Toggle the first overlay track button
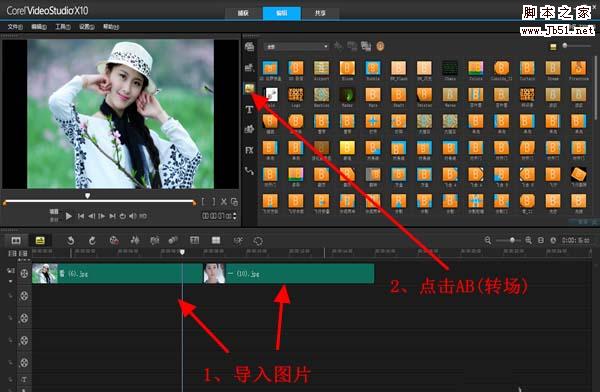 point(24,296)
